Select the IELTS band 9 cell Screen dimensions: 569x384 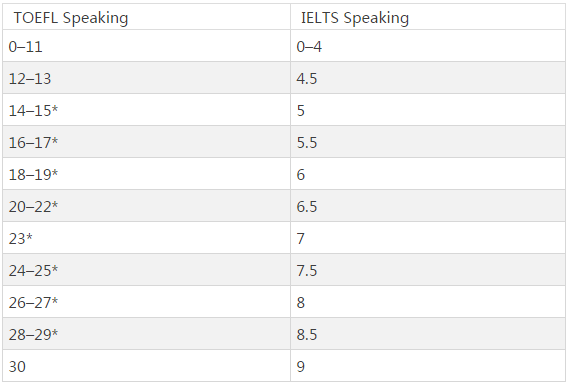pos(428,365)
